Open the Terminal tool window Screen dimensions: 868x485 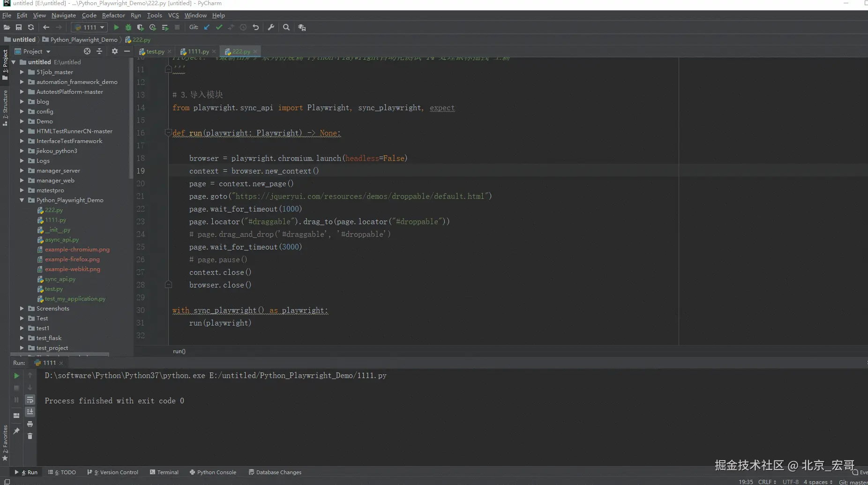(x=164, y=472)
